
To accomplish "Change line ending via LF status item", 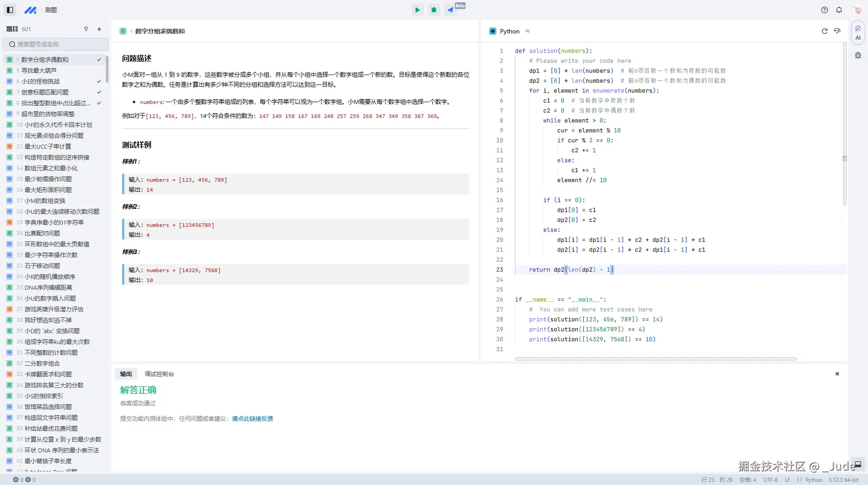I will pyautogui.click(x=788, y=480).
